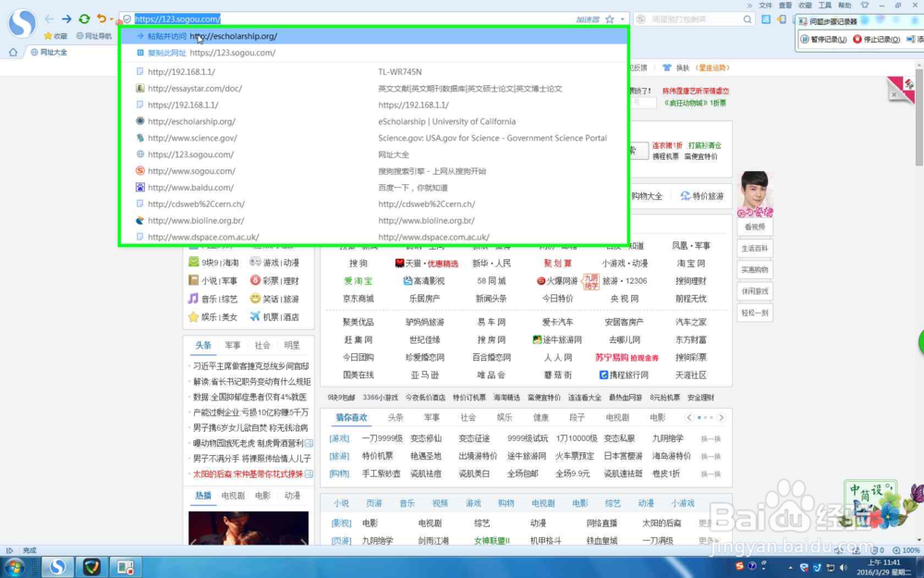The height and width of the screenshot is (578, 924).
Task: Click 暂停记录 in Steps Recorder
Action: pyautogui.click(x=823, y=40)
